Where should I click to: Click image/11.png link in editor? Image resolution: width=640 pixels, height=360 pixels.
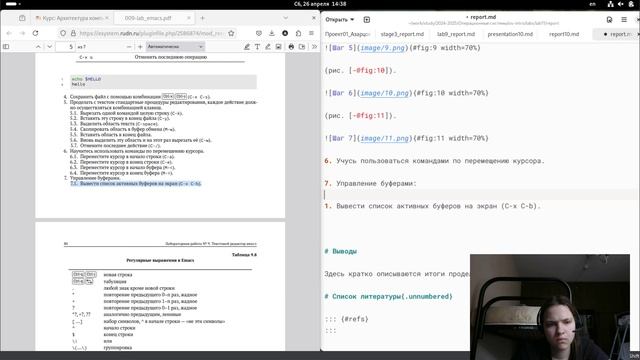coord(384,138)
